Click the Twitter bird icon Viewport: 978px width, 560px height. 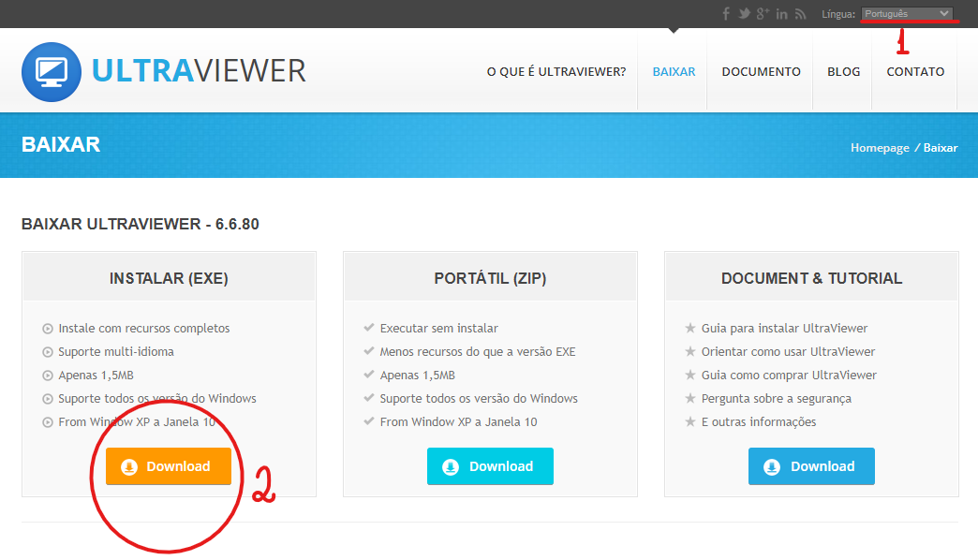click(744, 13)
